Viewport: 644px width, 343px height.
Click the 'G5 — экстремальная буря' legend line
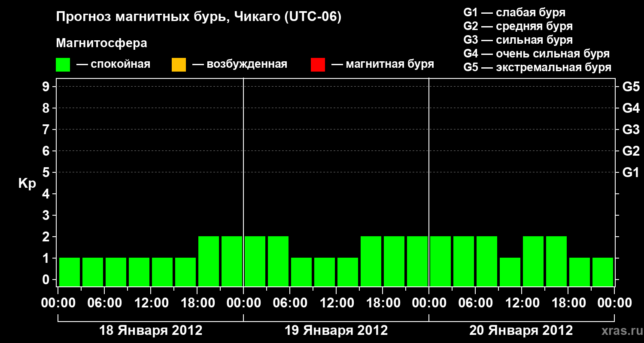(538, 67)
